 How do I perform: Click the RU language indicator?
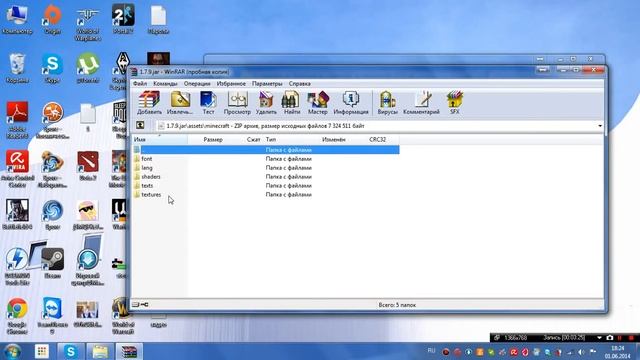coord(431,351)
